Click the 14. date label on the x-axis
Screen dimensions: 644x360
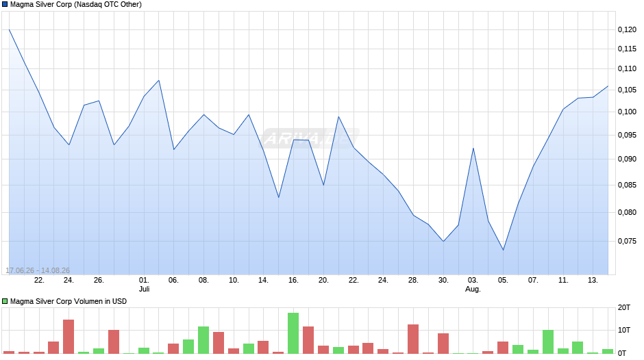click(263, 280)
